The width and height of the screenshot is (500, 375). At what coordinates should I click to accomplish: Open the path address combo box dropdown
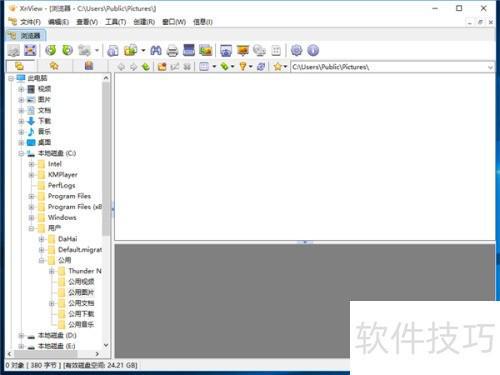490,67
